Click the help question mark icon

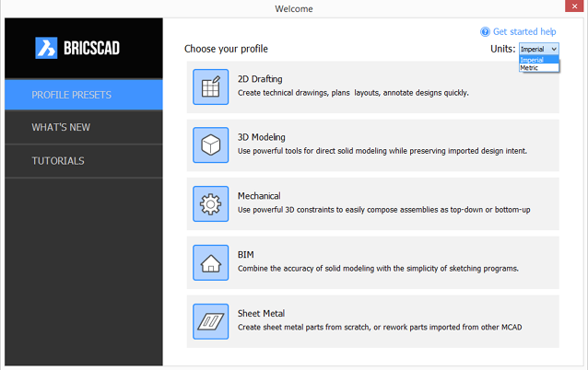click(x=485, y=32)
